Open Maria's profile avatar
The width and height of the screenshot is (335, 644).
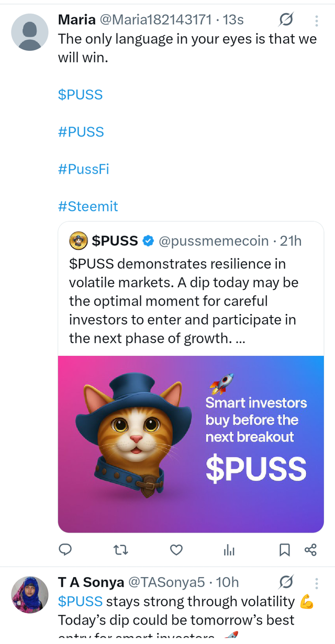[x=30, y=32]
